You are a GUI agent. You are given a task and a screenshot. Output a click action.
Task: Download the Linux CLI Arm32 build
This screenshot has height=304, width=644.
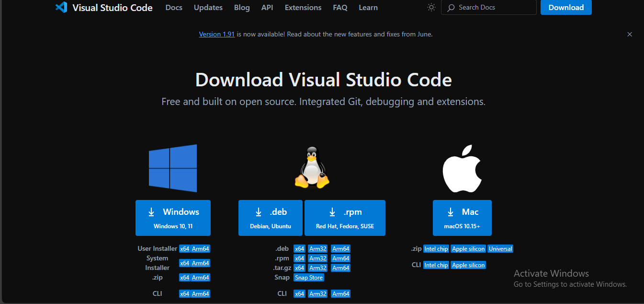pyautogui.click(x=318, y=294)
